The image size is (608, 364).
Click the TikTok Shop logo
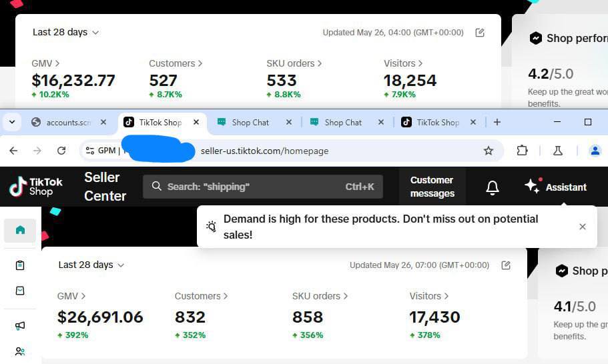pos(35,187)
